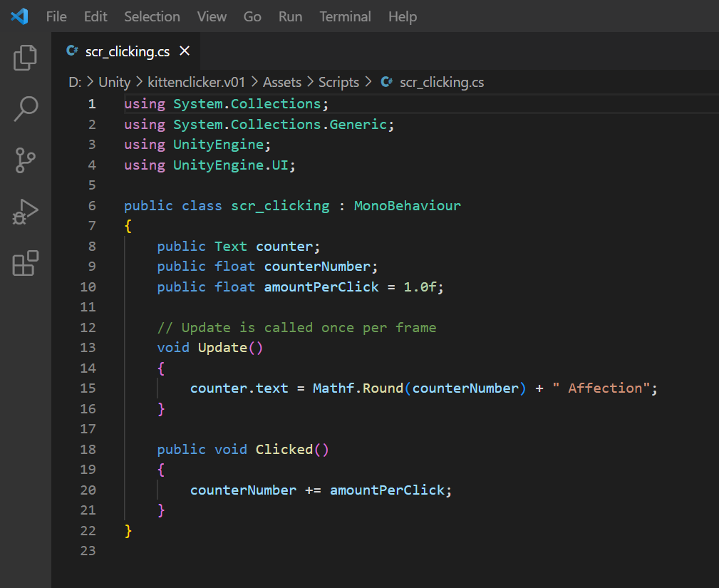The width and height of the screenshot is (719, 588).
Task: Open the File menu
Action: [x=56, y=16]
